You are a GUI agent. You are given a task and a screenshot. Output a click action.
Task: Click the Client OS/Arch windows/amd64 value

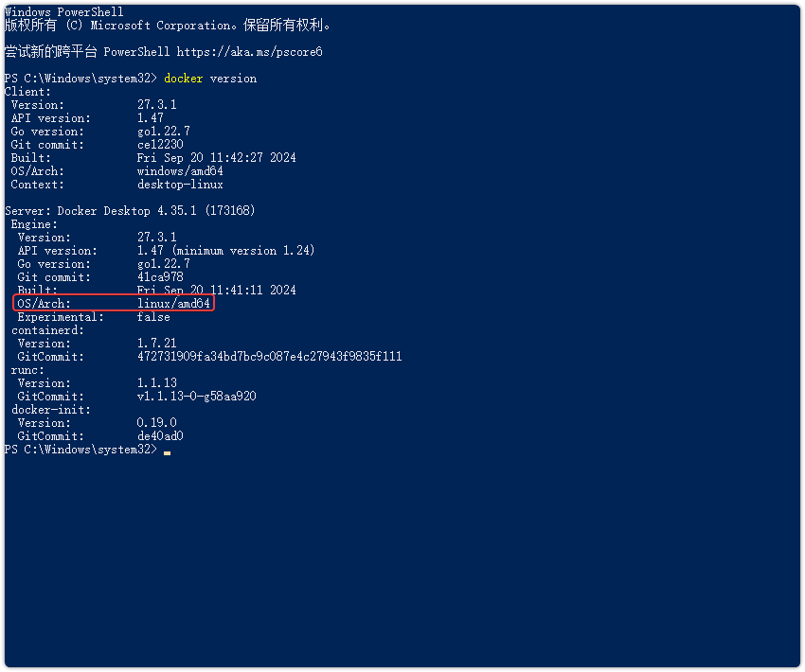coord(180,171)
